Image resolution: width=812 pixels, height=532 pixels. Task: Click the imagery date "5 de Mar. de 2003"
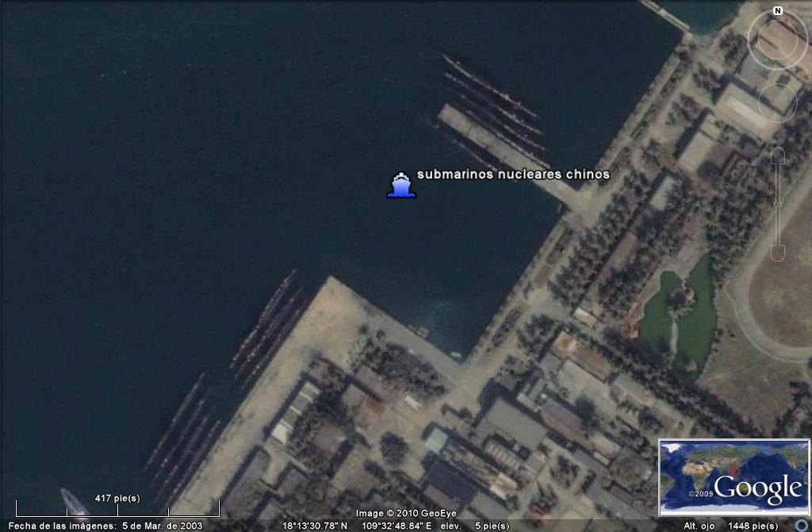click(162, 526)
